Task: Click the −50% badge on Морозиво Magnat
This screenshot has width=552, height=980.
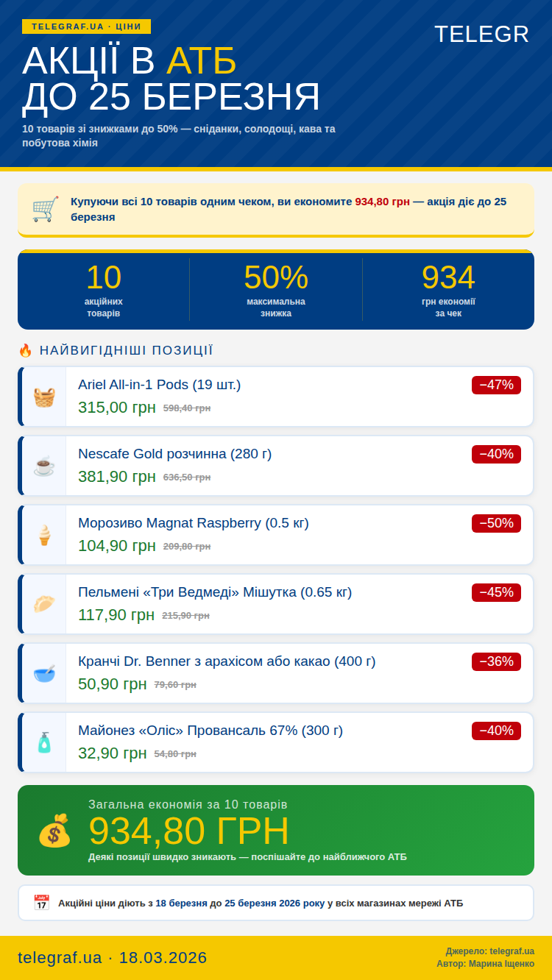Action: coord(496,523)
